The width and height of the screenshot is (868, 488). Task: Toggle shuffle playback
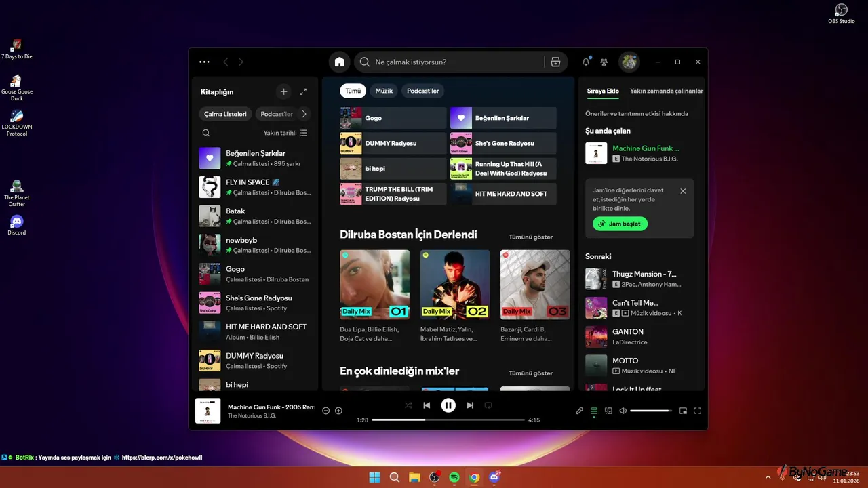pos(408,405)
